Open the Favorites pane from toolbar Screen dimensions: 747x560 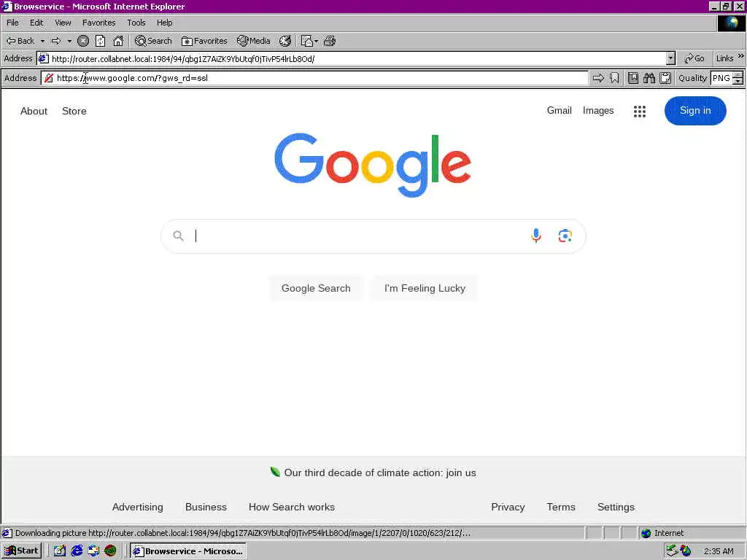[204, 41]
